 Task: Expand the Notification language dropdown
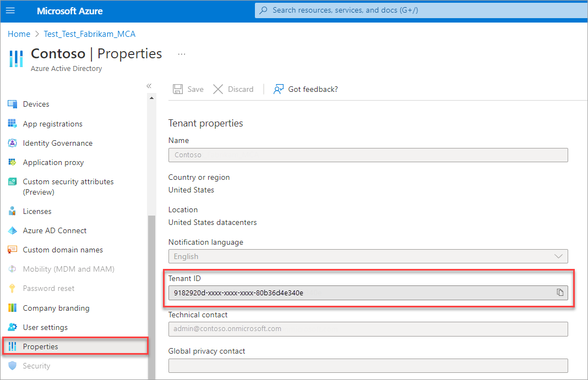point(368,256)
